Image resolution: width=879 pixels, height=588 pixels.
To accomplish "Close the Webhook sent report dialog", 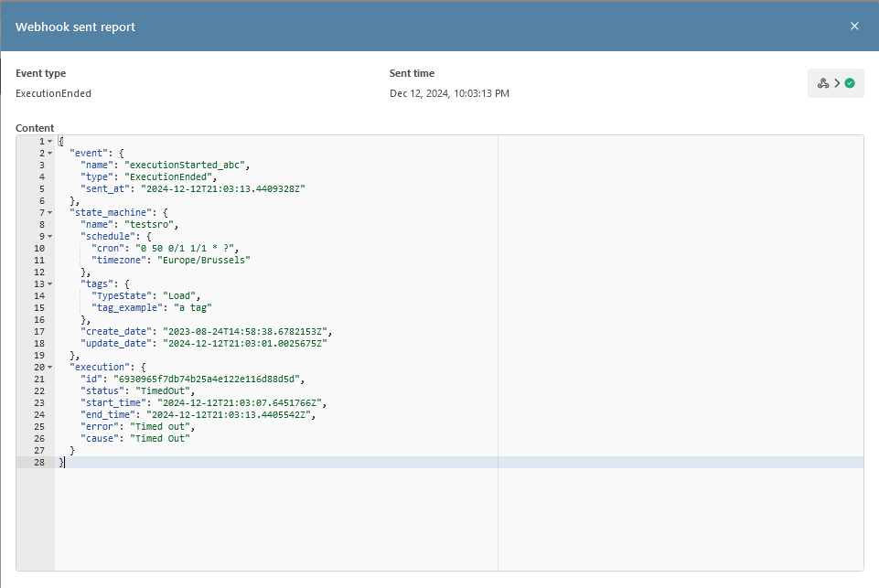I will 854,27.
